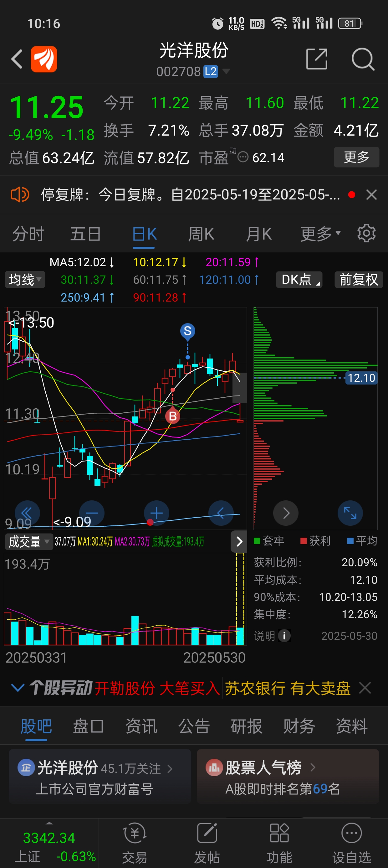Viewport: 388px width, 868px height.
Task: Collapse side panel with chevron button
Action: pos(239,541)
